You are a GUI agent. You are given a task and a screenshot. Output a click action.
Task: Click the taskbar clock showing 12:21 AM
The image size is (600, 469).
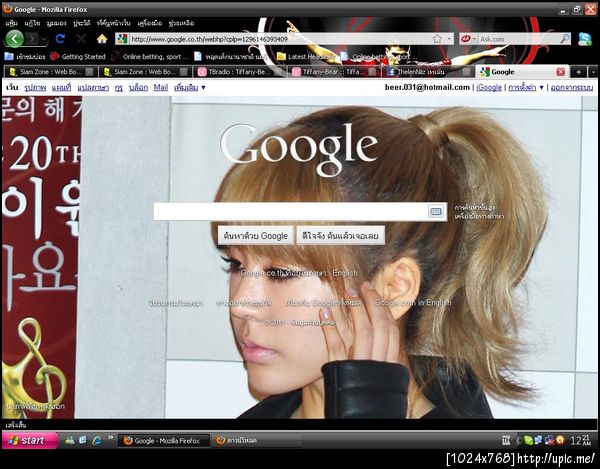(581, 440)
